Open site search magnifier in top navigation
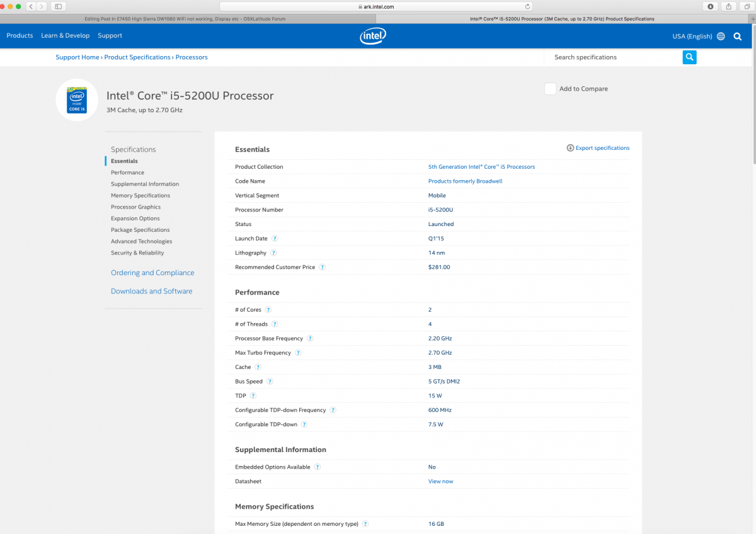 point(738,37)
